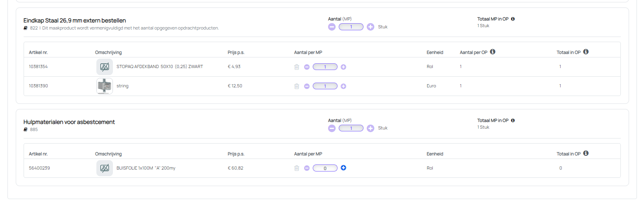Edit the BUISFOLIE quantity input field
Viewport: 644px width, 203px height.
tap(325, 168)
